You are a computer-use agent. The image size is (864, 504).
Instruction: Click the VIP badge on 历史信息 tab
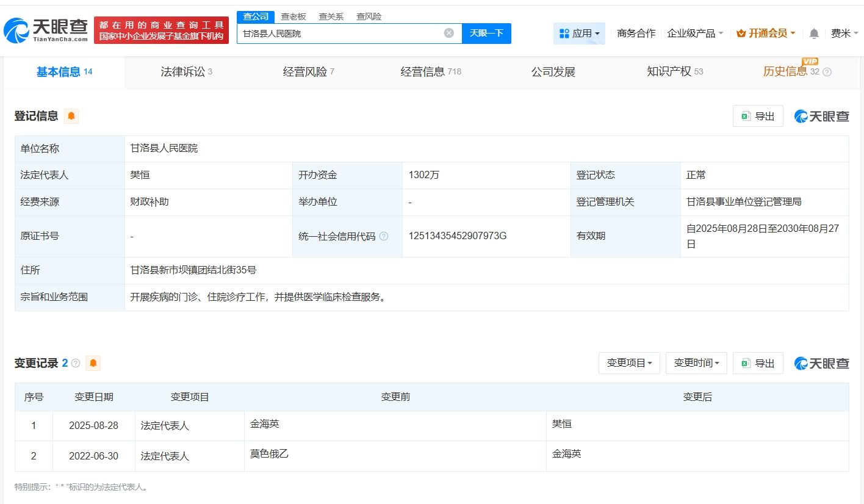[x=810, y=62]
